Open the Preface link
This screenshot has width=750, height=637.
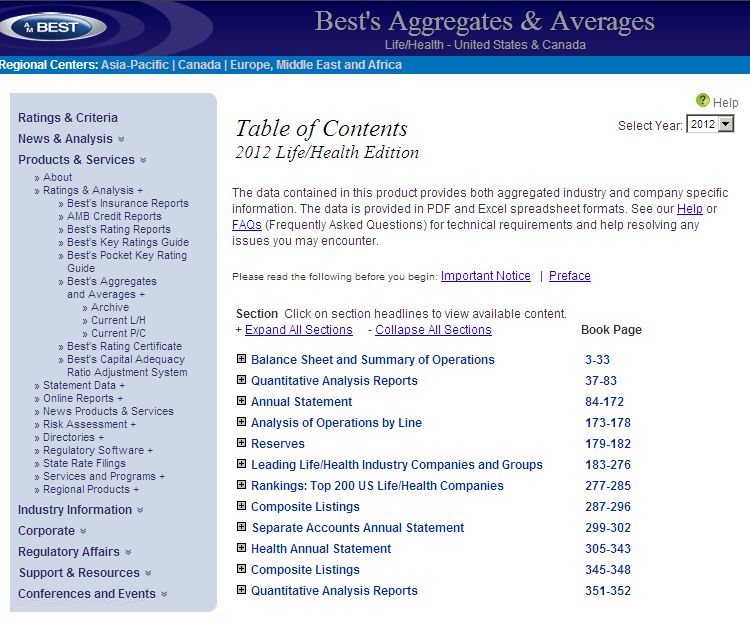570,276
